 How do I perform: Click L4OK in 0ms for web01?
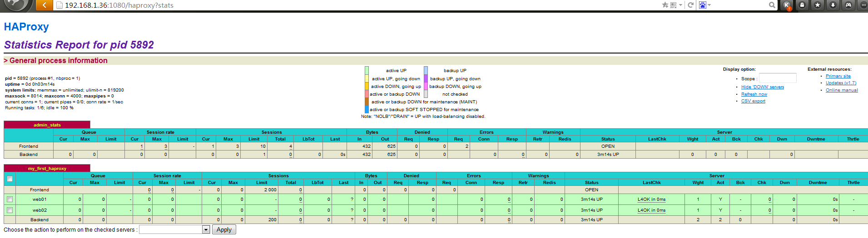click(x=651, y=199)
